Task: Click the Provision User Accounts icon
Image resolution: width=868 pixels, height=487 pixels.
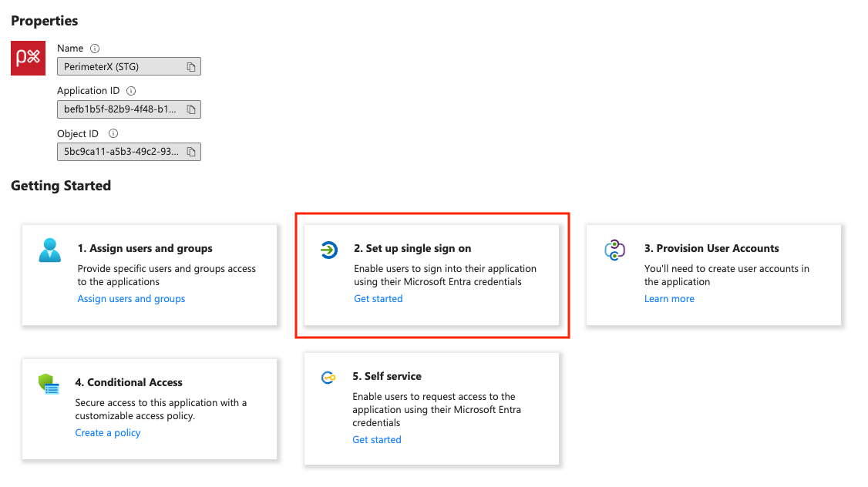Action: 614,250
